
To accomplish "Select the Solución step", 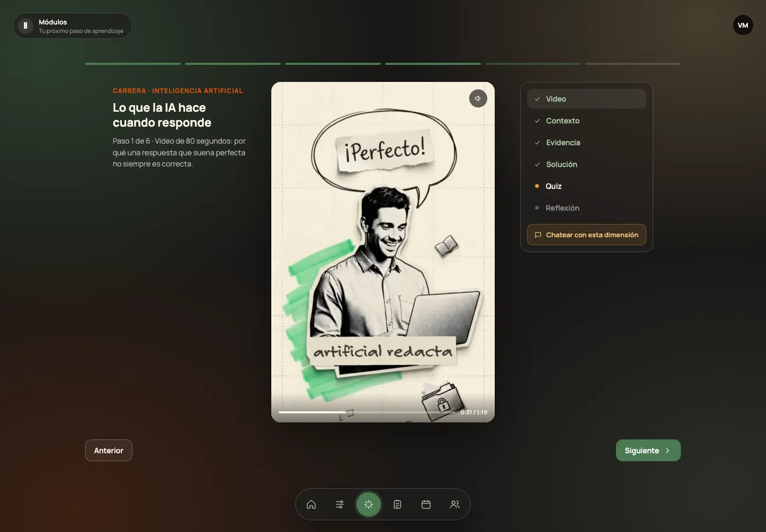I will 587,164.
